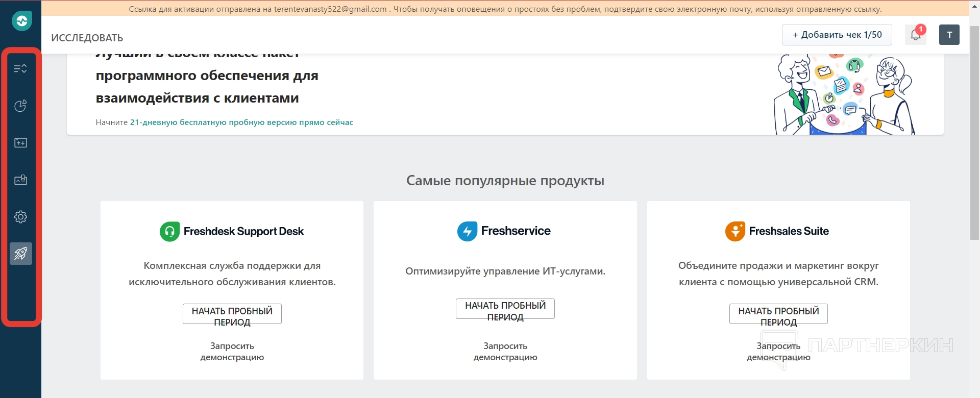This screenshot has width=980, height=398.
Task: Click the page's vertical scrollbar thumb
Action: (974, 133)
